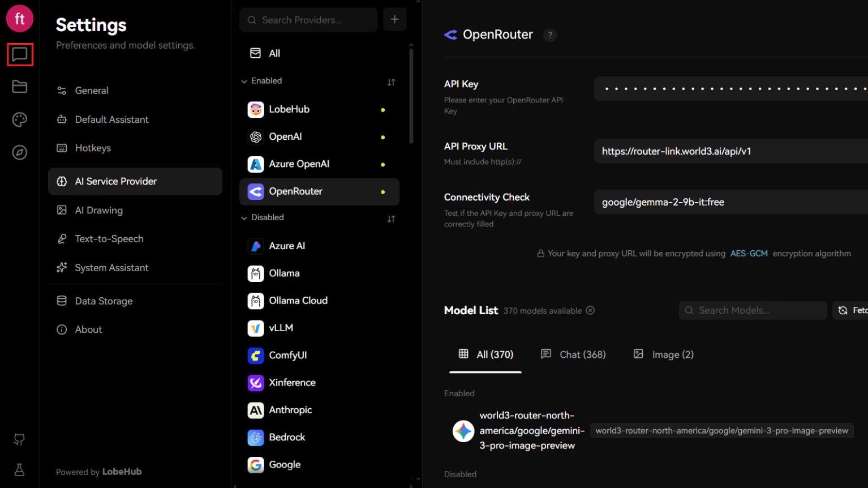Click the sort icon beside Disabled
This screenshot has height=488, width=868.
[391, 219]
